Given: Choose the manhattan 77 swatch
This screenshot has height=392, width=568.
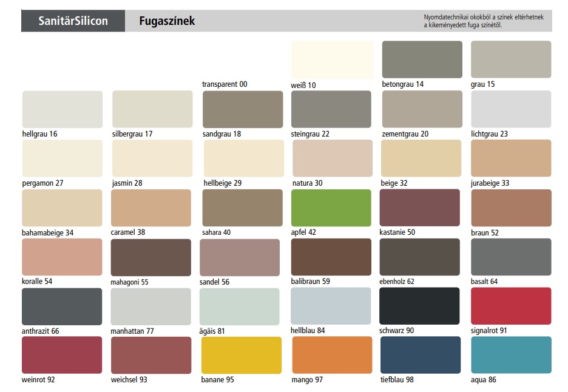Looking at the screenshot, I should (x=150, y=306).
